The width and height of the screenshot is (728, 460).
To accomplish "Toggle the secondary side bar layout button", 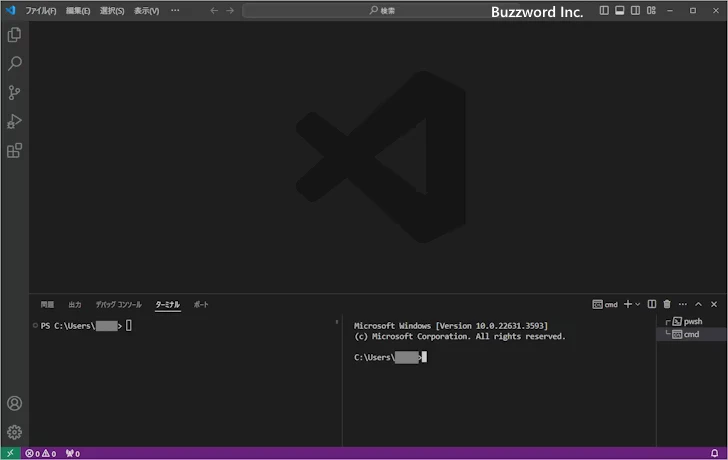I will pyautogui.click(x=636, y=10).
